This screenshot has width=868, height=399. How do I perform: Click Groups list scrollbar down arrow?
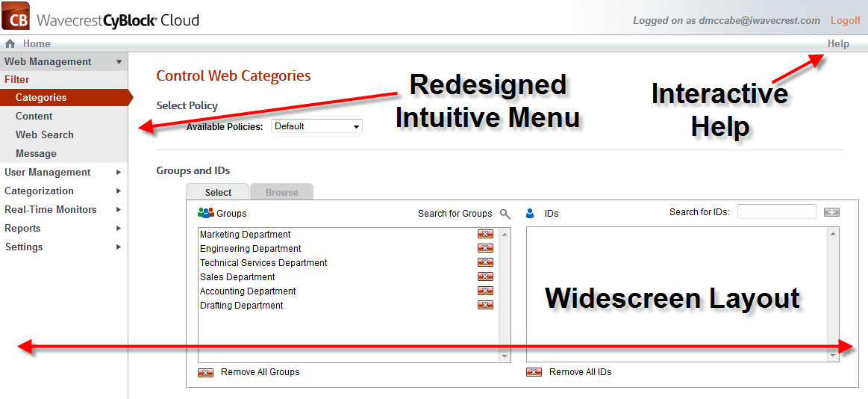point(505,356)
